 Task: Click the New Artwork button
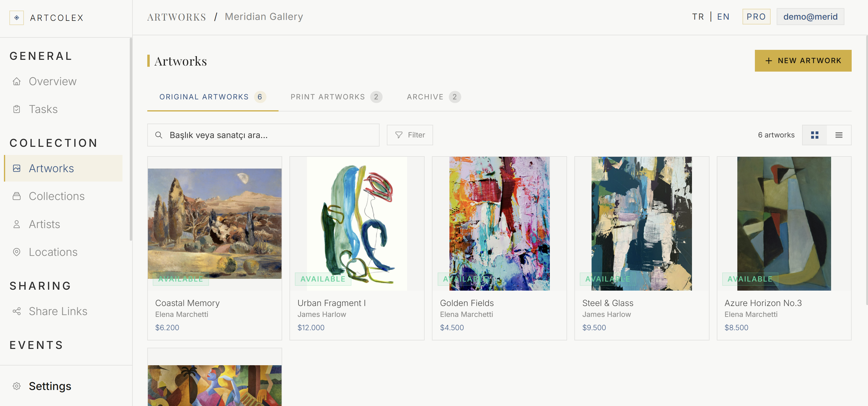[x=803, y=61]
